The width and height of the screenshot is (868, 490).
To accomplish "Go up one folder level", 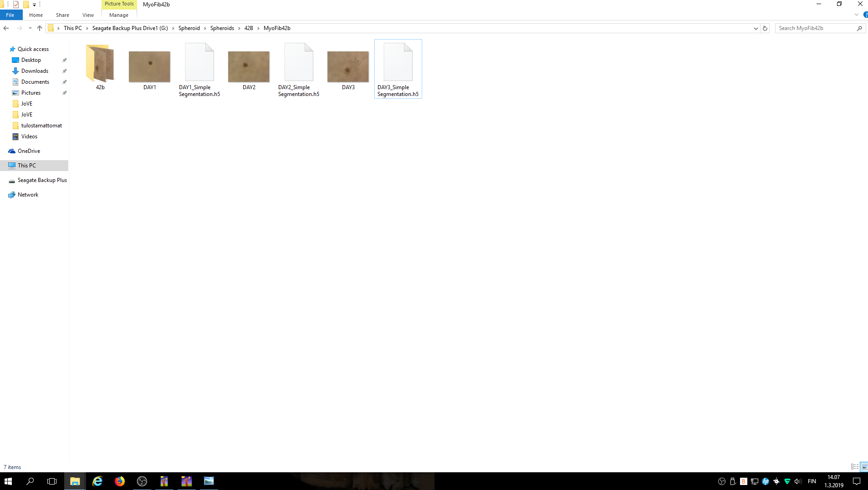I will [40, 28].
